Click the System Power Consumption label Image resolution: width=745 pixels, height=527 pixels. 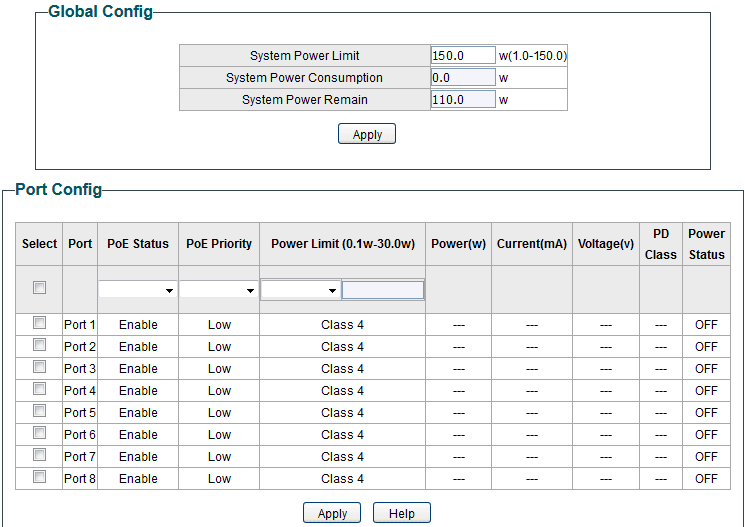coord(304,77)
